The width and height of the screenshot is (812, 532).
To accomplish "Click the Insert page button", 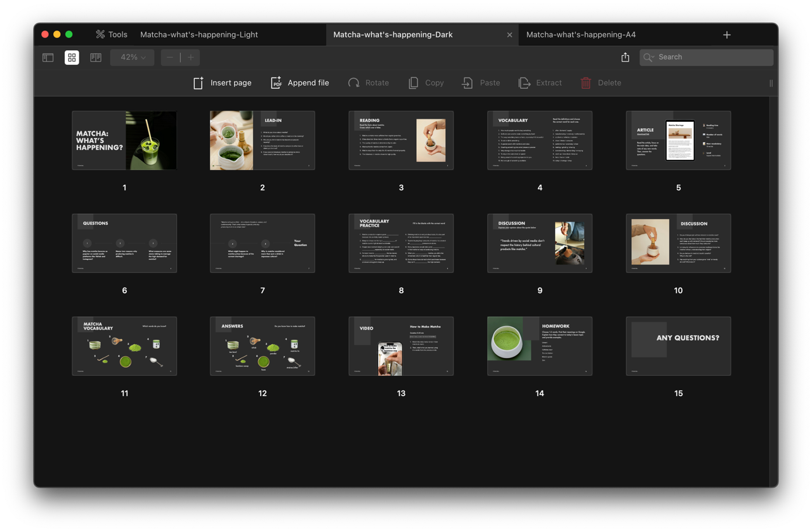I will click(222, 83).
